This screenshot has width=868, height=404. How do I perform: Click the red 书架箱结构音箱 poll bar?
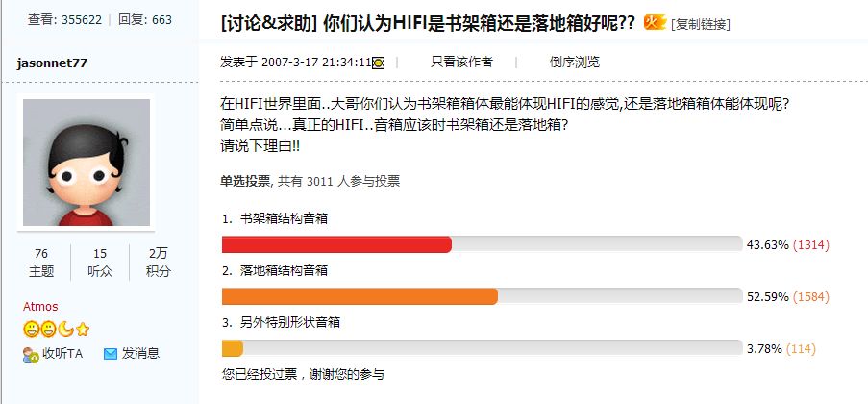point(336,244)
